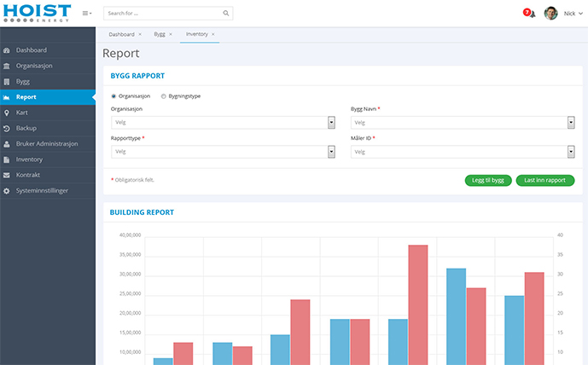The height and width of the screenshot is (365, 588).
Task: Click the Obligatorisk felt note
Action: click(x=132, y=180)
